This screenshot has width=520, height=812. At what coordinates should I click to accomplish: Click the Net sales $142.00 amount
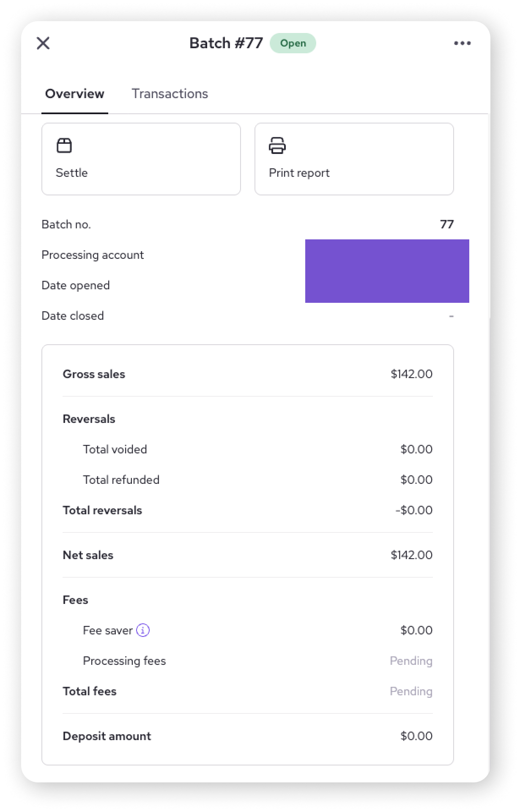click(412, 555)
